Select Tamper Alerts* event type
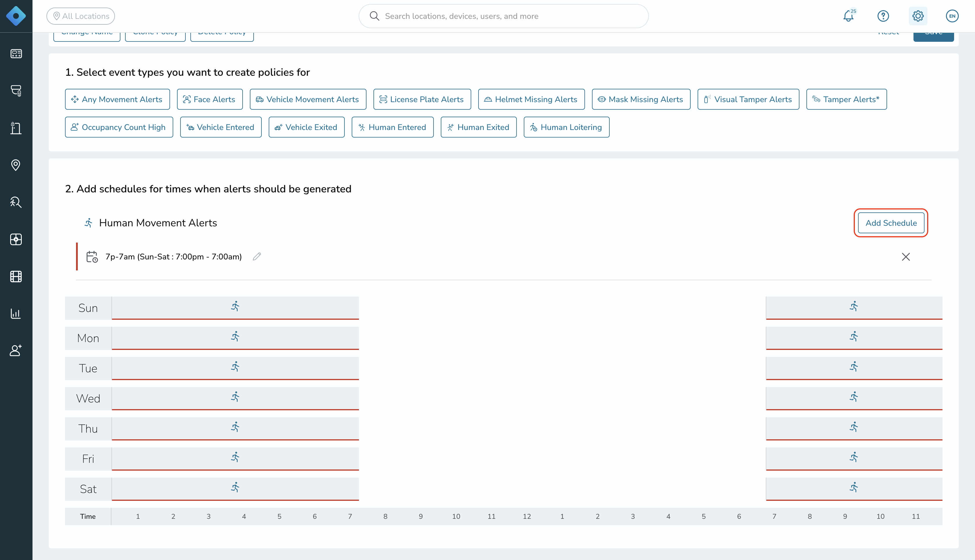The image size is (975, 560). 846,99
